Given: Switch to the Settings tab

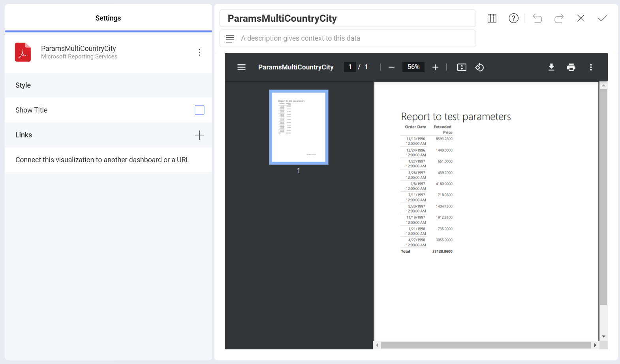Looking at the screenshot, I should tap(108, 18).
